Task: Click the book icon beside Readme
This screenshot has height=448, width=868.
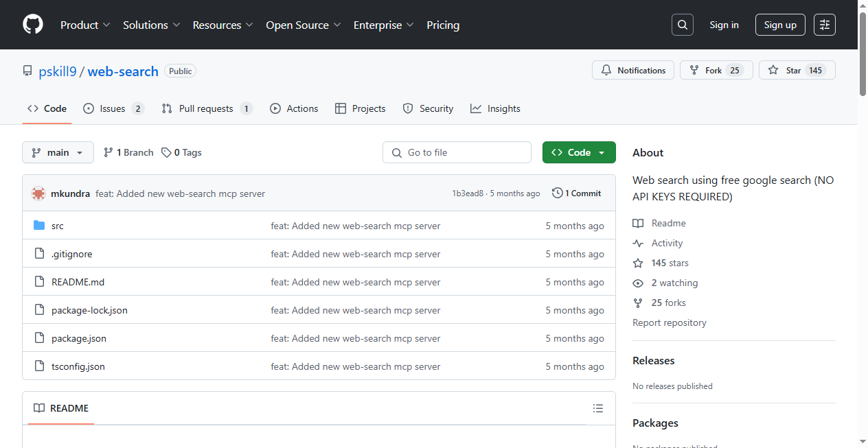Action: (638, 223)
